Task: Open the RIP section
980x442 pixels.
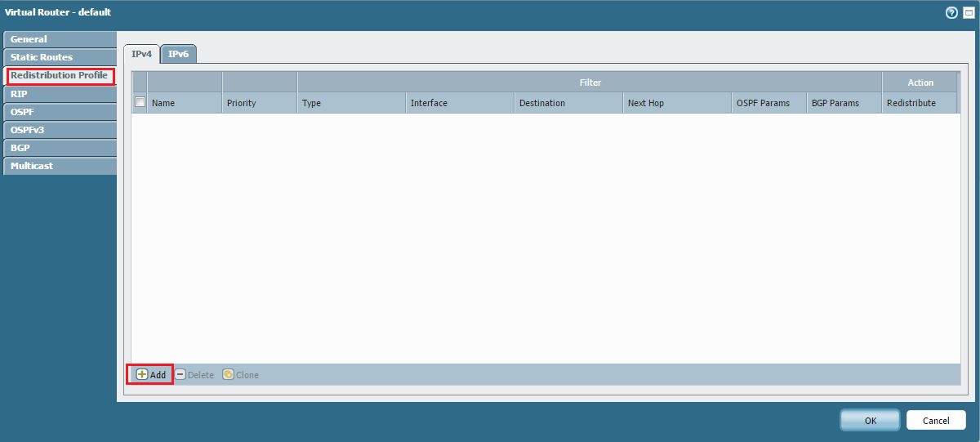Action: point(60,94)
